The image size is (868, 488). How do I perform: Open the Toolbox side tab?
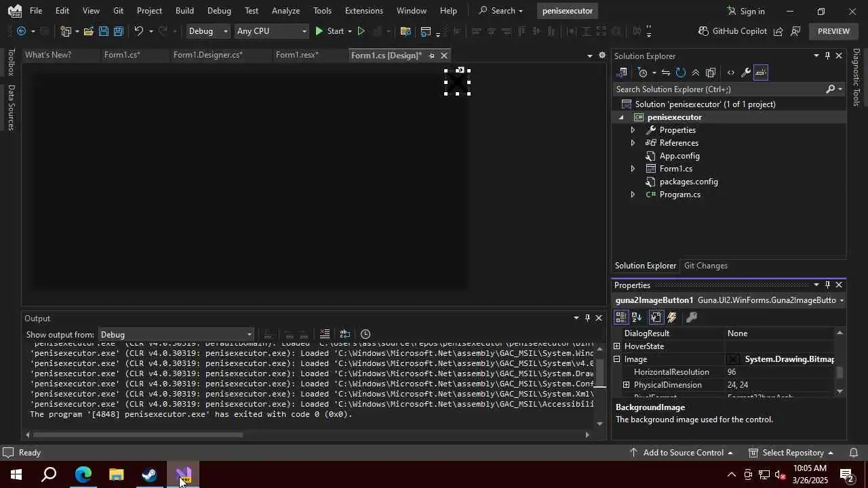click(x=11, y=62)
